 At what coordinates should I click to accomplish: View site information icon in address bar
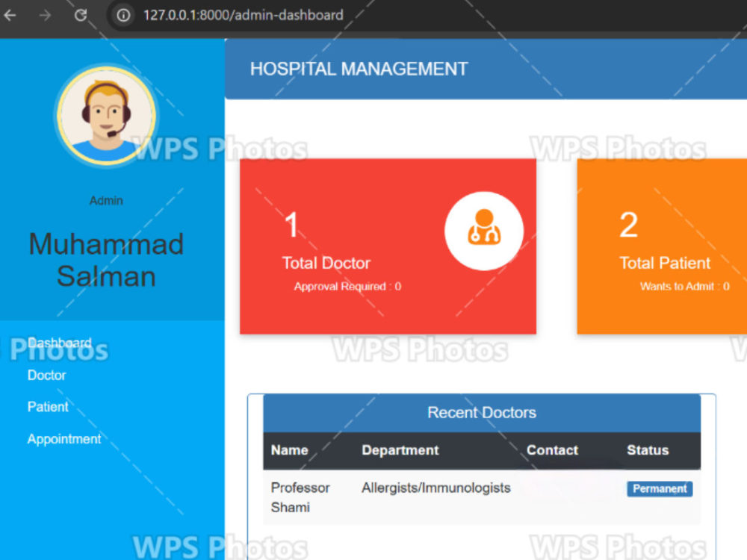pyautogui.click(x=123, y=15)
